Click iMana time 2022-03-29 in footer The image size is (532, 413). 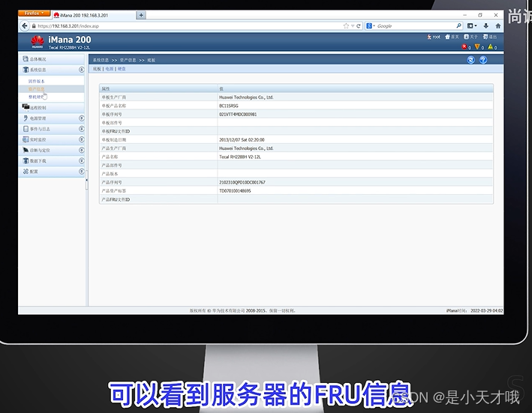tap(474, 310)
